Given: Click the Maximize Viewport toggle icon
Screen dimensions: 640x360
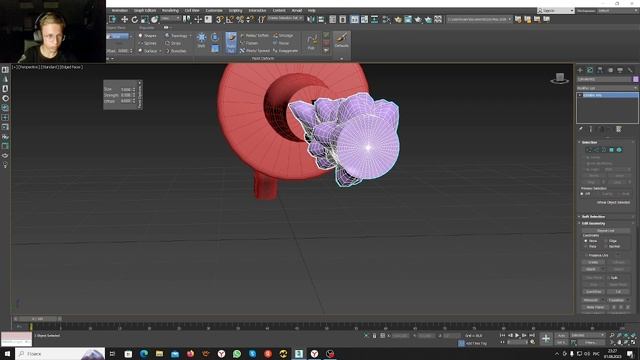Looking at the screenshot, I should pyautogui.click(x=633, y=342).
